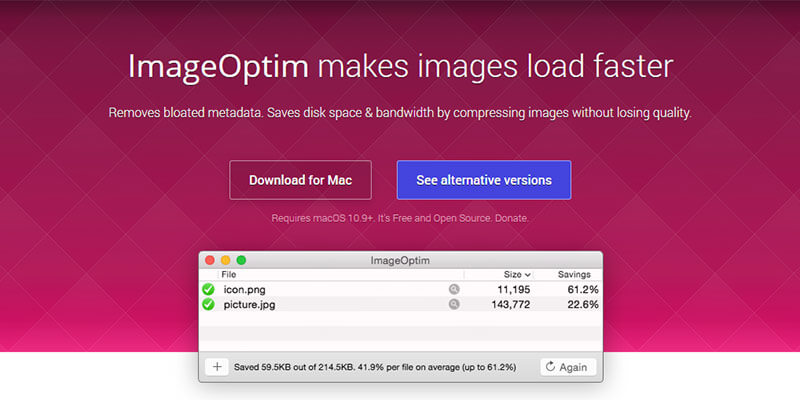Click the ImageOptim makes images load faster heading

pyautogui.click(x=400, y=67)
